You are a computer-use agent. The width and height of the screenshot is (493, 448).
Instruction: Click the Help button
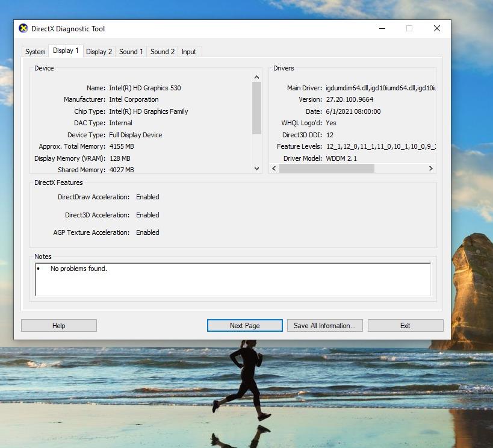[58, 325]
